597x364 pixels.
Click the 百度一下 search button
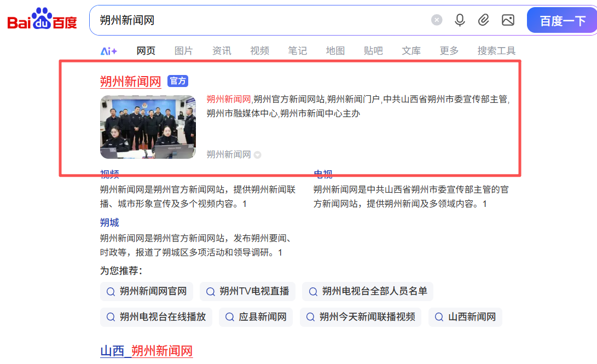tap(562, 20)
